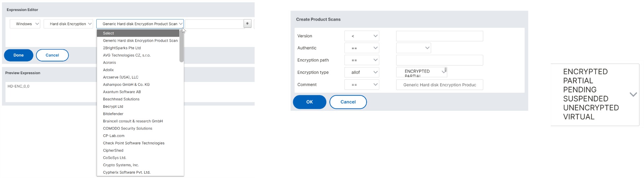Select ENCRYPTED in the enlarged list
Screen dimensions: 644x178
click(585, 72)
